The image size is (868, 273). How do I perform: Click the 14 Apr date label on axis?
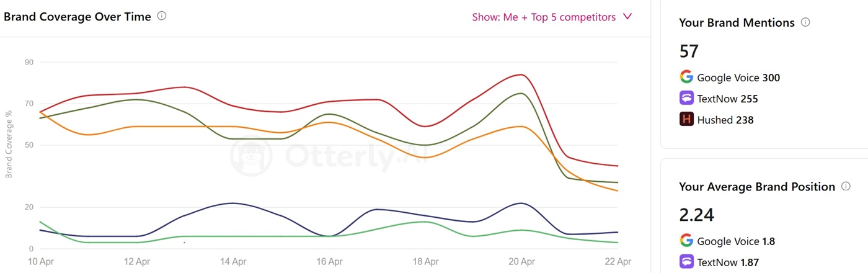(x=233, y=262)
